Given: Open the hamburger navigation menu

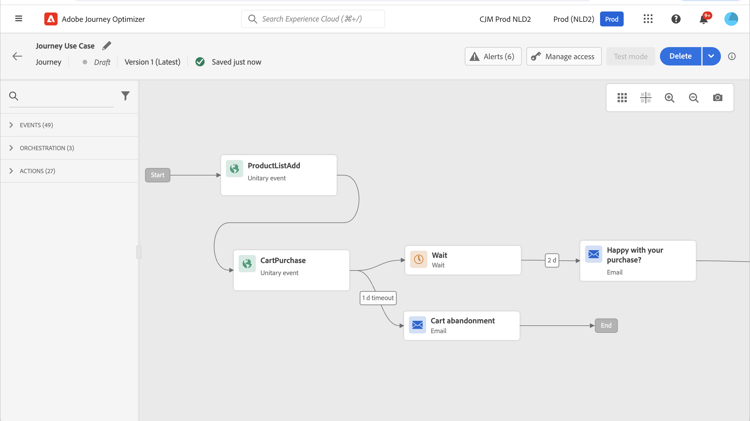Looking at the screenshot, I should [18, 19].
